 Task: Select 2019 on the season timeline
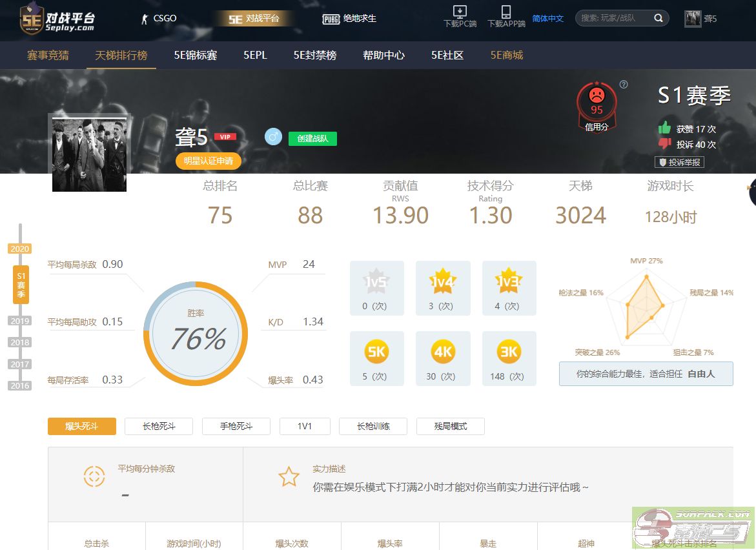(20, 321)
